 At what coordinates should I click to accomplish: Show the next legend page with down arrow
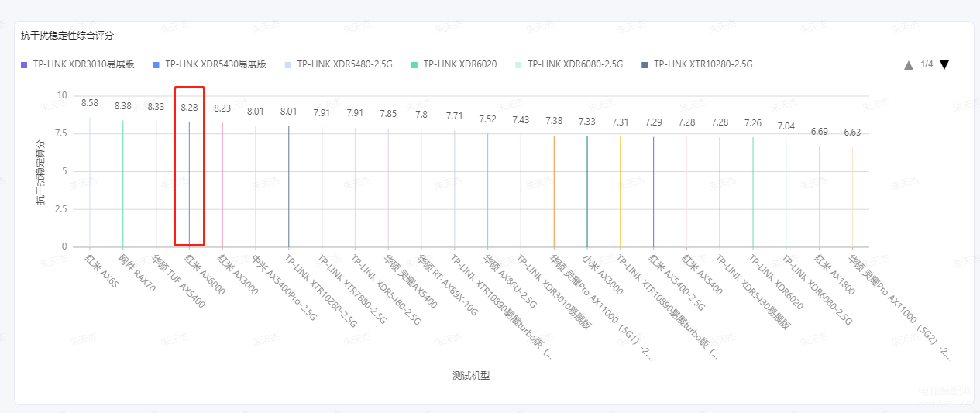[x=944, y=64]
